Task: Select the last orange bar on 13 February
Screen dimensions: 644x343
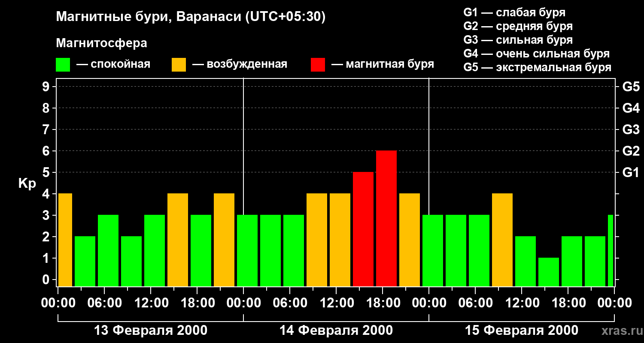Action: pos(224,240)
